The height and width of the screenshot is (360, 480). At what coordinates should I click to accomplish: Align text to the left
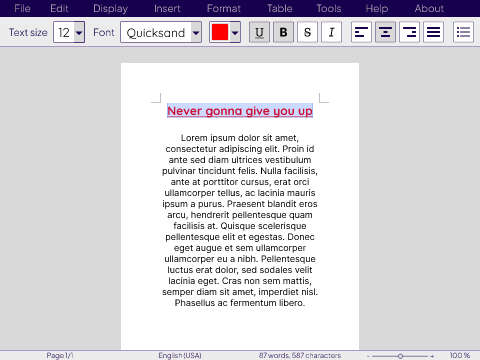point(361,32)
